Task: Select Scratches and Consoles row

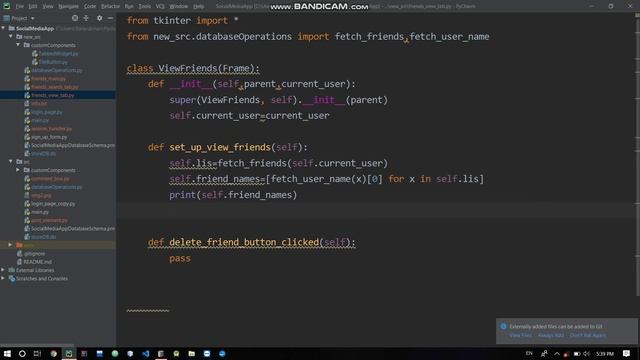Action: pyautogui.click(x=42, y=278)
